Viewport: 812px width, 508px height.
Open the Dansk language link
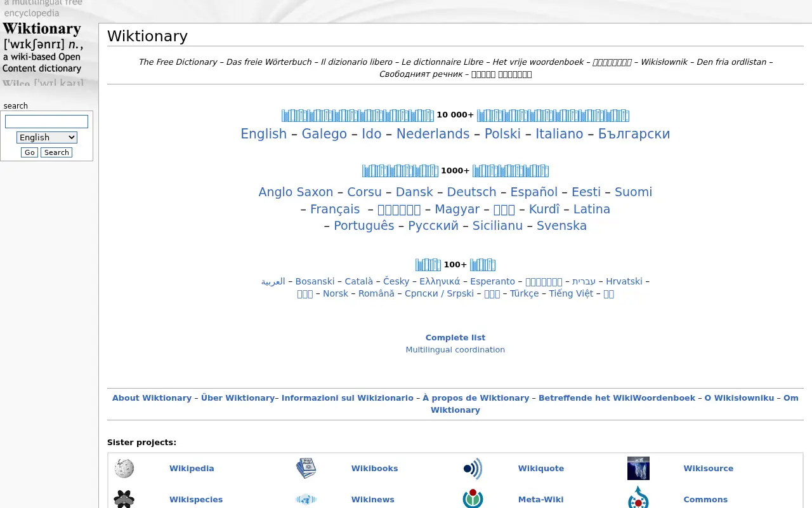point(414,192)
